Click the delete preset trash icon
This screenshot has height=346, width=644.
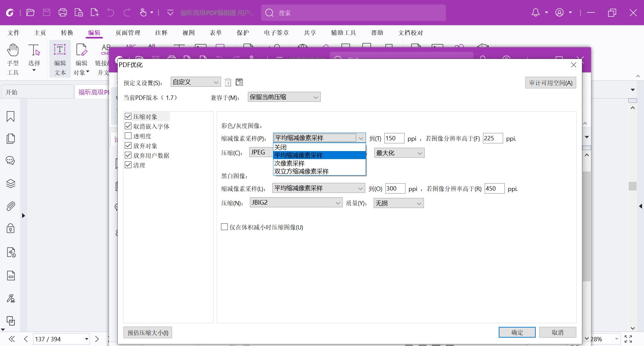pyautogui.click(x=228, y=82)
